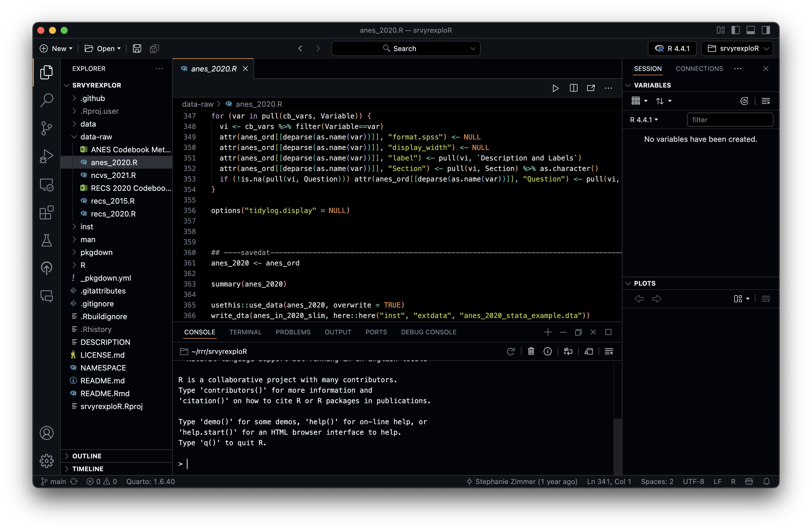
Task: Toggle the secondary side bar visibility
Action: pyautogui.click(x=766, y=30)
